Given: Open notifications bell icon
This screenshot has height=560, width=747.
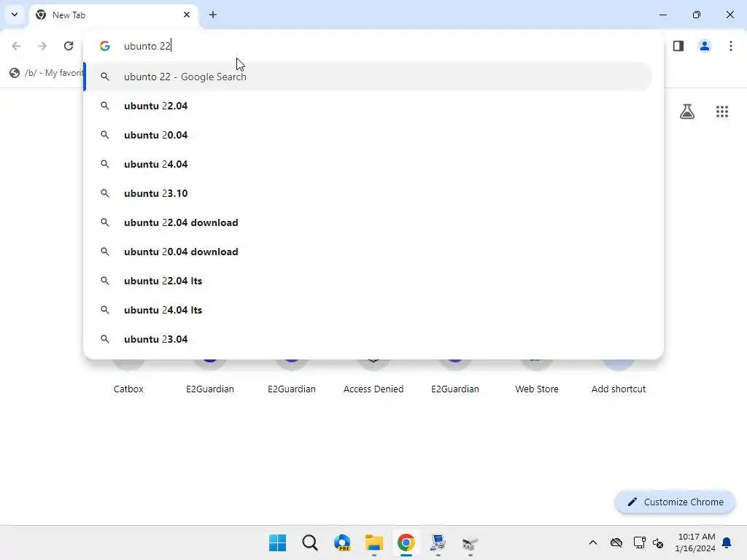Looking at the screenshot, I should tap(727, 542).
